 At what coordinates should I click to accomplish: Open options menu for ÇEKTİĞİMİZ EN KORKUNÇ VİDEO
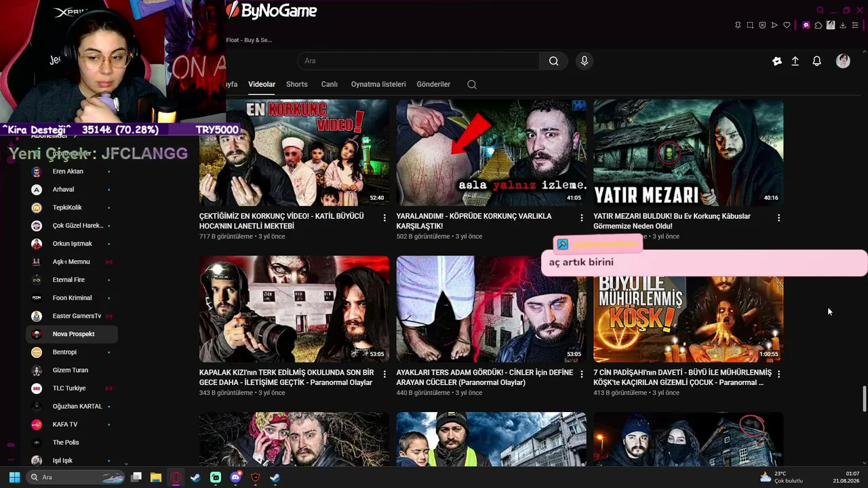tap(384, 218)
